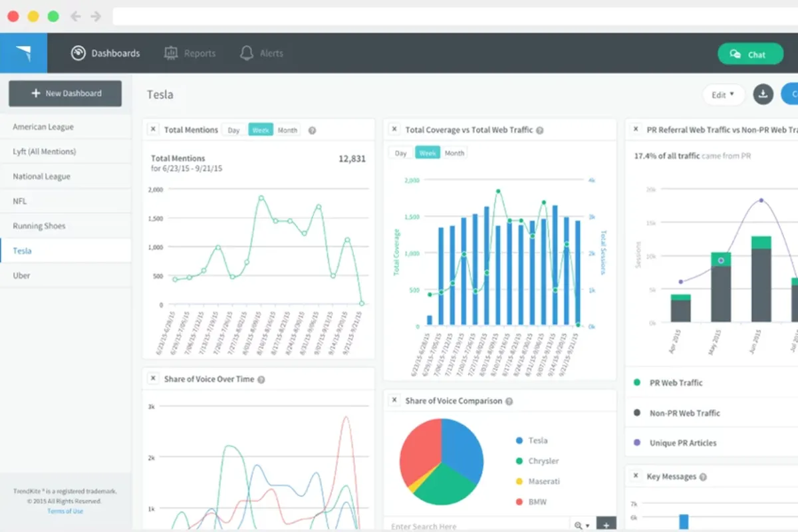Remove the Total Coverage vs Total Web Traffic widget
Viewport: 798px width, 532px height.
[394, 130]
